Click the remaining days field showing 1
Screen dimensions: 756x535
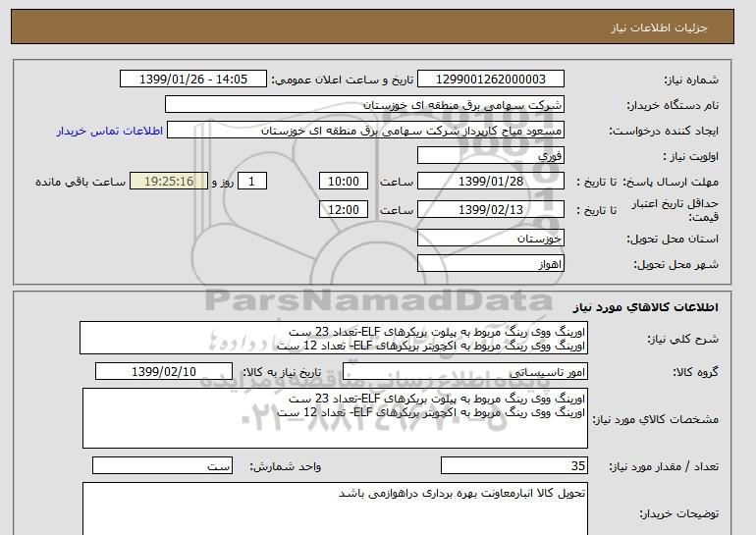254,182
